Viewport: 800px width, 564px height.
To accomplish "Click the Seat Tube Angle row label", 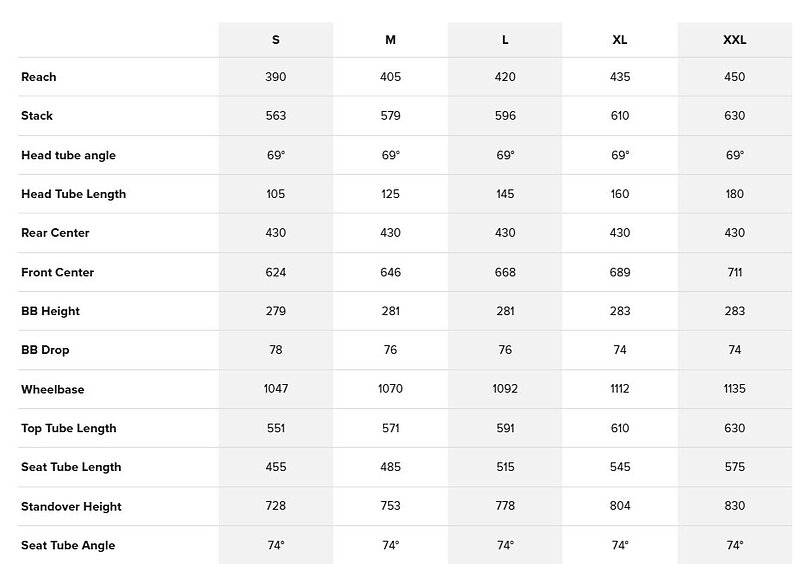I will tap(68, 545).
